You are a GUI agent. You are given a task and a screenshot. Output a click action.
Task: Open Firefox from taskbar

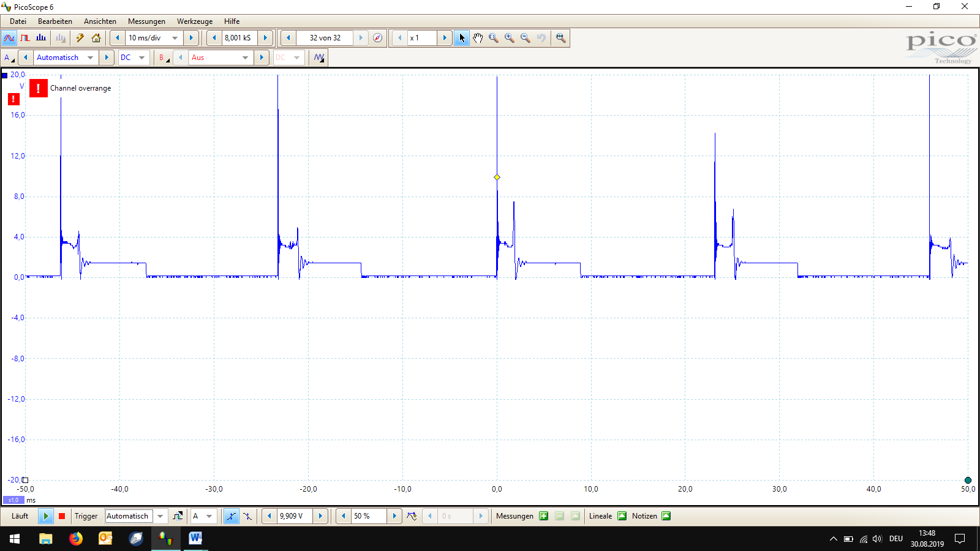[x=76, y=539]
